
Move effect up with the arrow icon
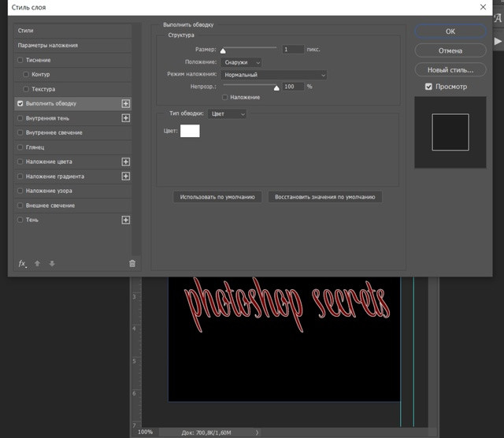37,264
